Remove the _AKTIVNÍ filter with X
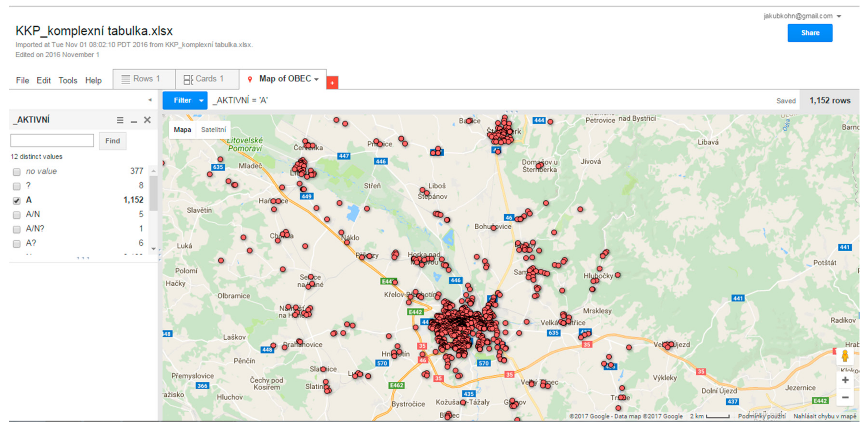This screenshot has width=868, height=428. pos(147,120)
